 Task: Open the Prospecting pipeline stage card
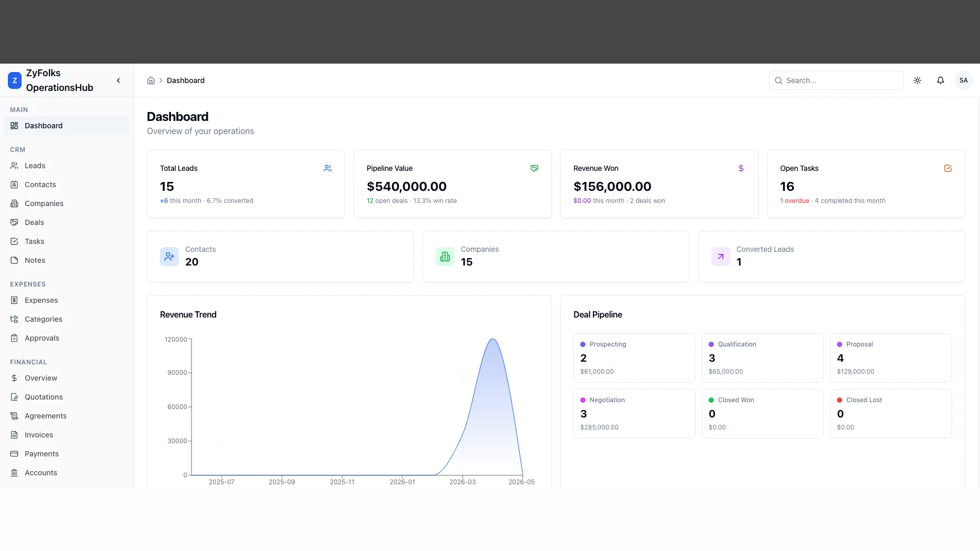[x=634, y=358]
